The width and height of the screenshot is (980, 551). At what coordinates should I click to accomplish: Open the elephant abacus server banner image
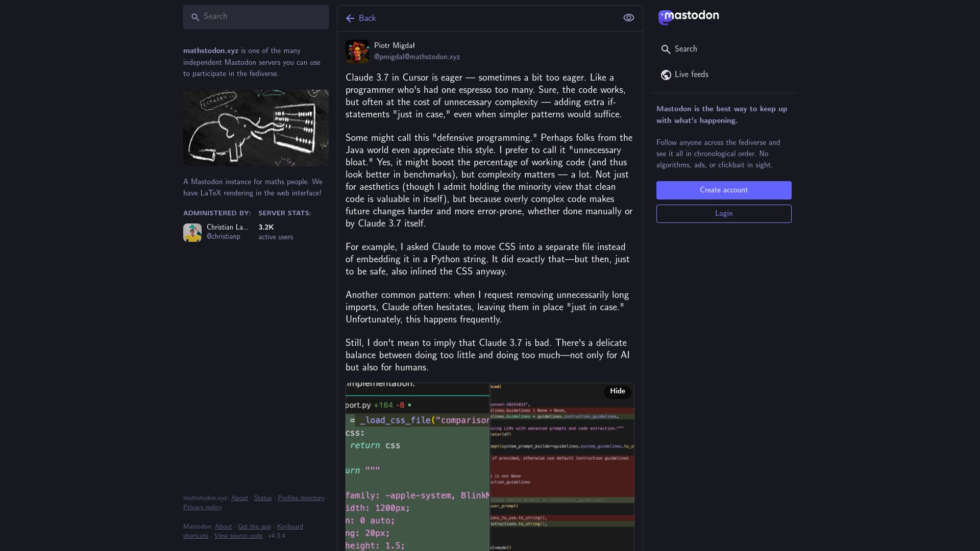[256, 128]
